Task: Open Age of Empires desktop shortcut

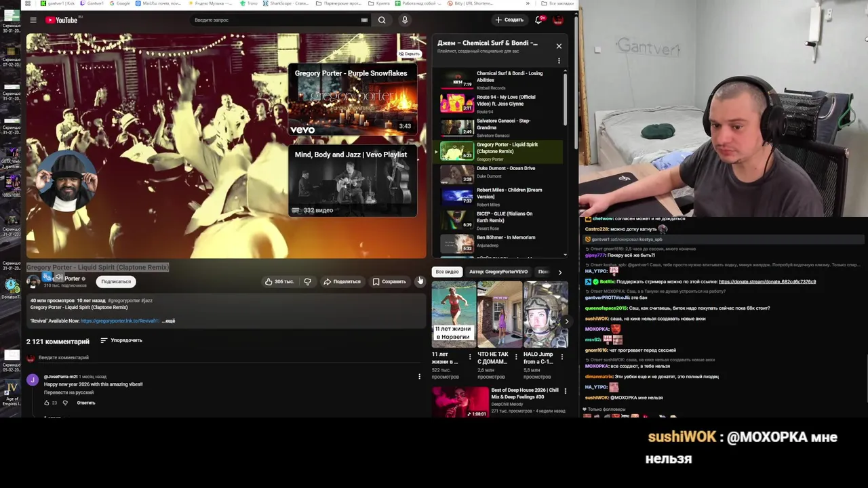Action: pos(12,393)
